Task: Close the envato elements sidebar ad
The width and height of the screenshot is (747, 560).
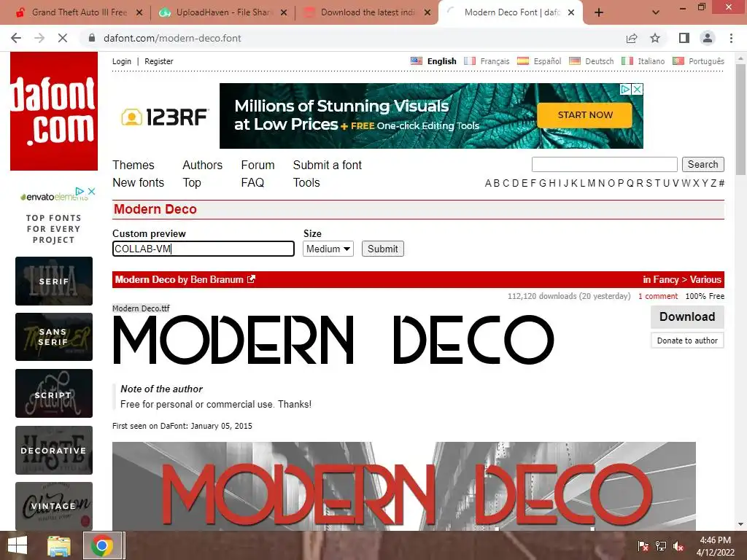Action: [91, 191]
